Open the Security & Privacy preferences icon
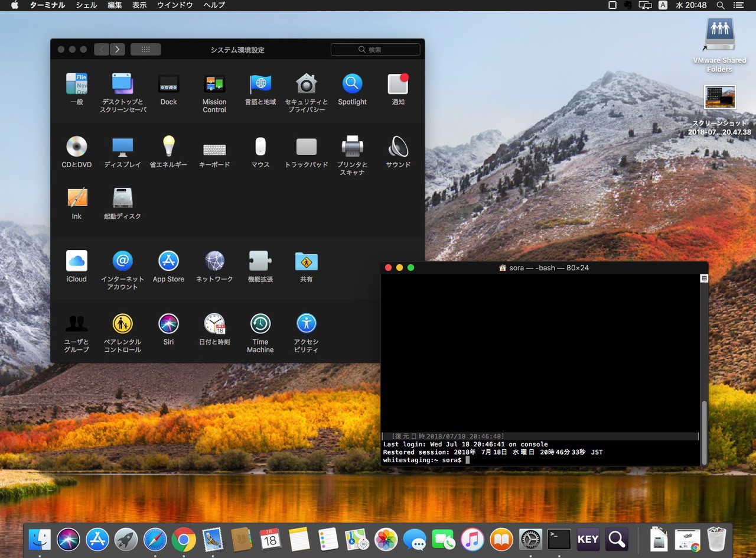Viewport: 756px width, 558px height. coord(306,85)
